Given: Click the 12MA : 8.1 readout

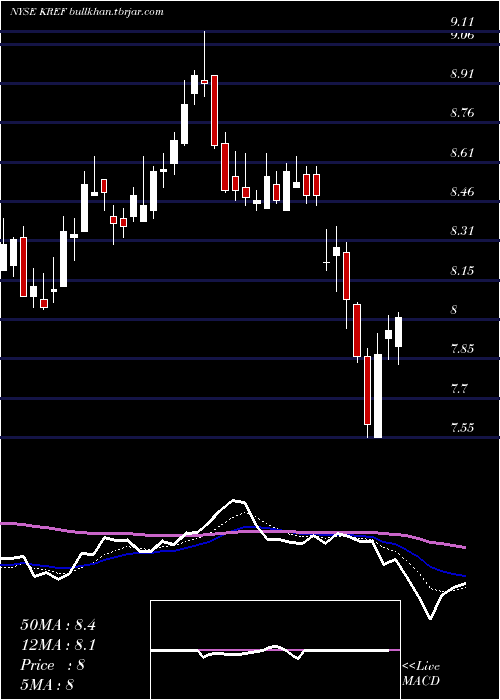Looking at the screenshot, I should point(58,645).
